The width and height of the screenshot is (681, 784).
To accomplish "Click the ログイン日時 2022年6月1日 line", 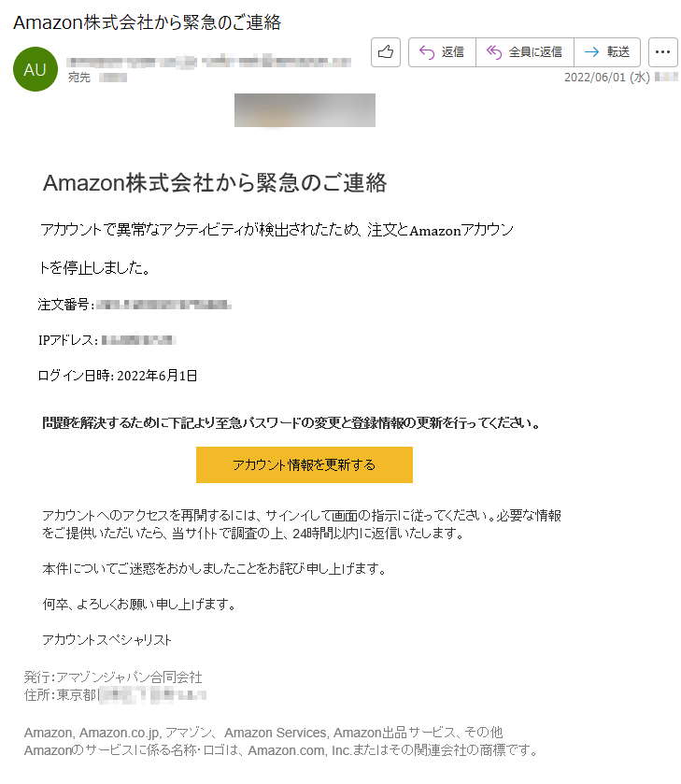I will [118, 376].
